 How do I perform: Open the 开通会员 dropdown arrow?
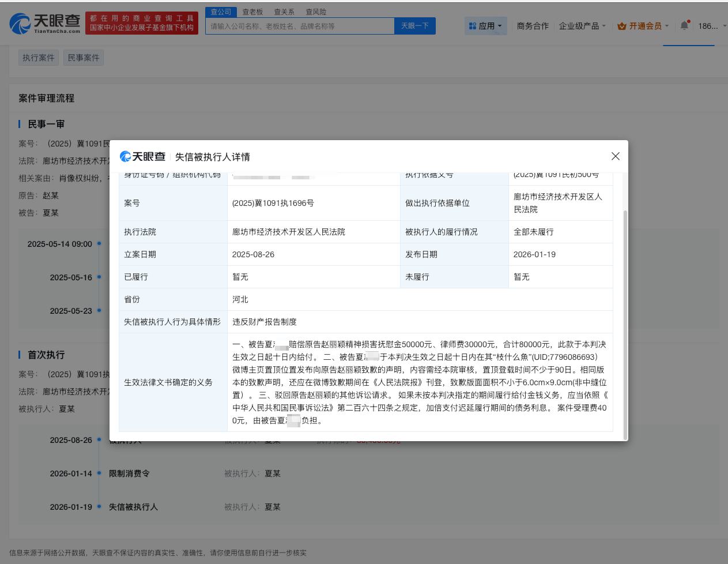coord(666,26)
